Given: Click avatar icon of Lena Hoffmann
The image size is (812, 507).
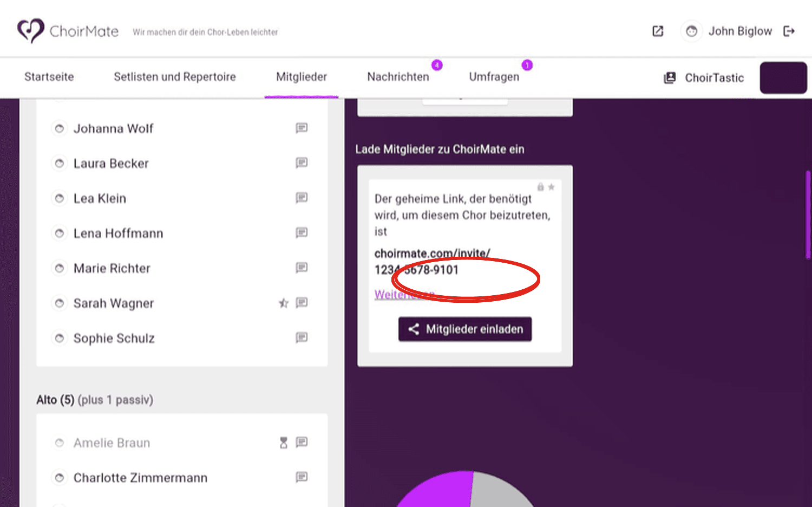Looking at the screenshot, I should pyautogui.click(x=60, y=233).
